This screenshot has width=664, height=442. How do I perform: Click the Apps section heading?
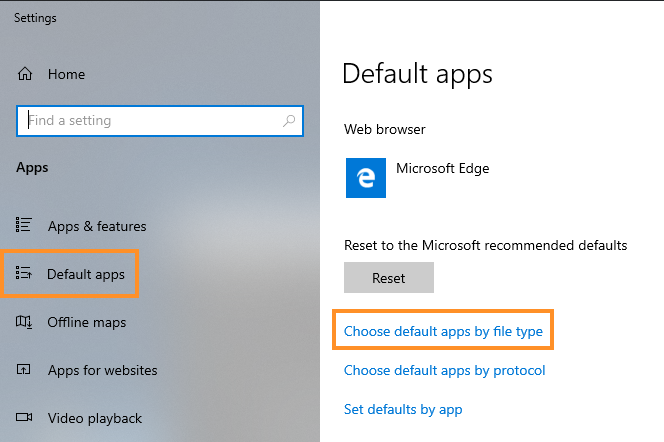click(x=32, y=168)
